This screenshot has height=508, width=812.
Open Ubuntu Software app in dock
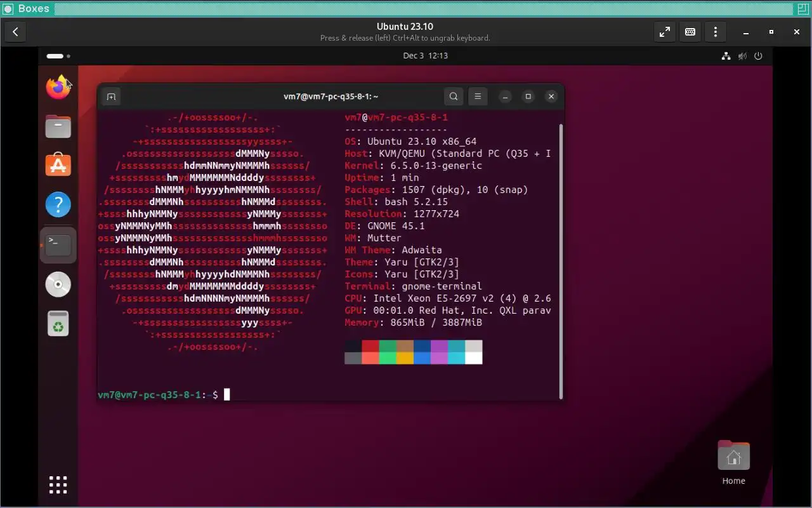click(x=58, y=166)
